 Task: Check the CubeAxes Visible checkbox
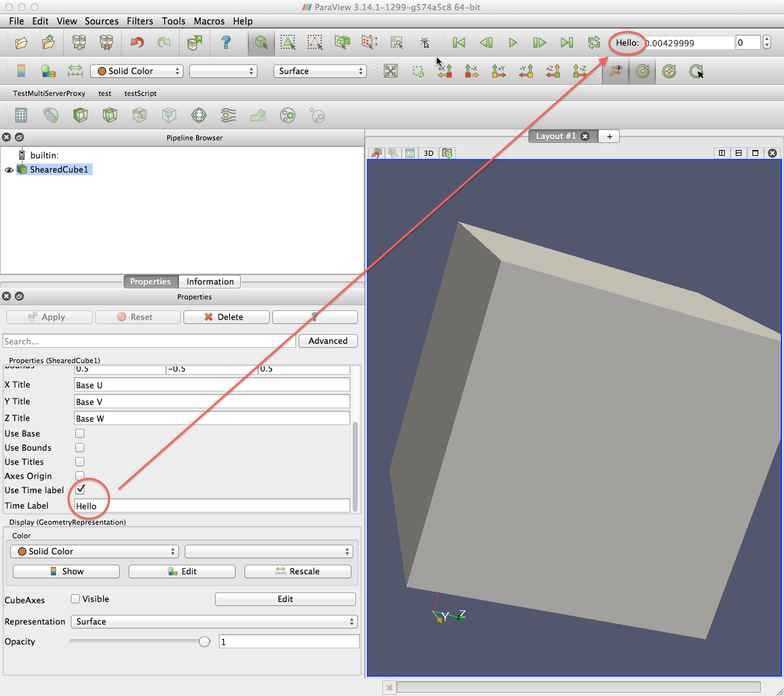tap(75, 599)
